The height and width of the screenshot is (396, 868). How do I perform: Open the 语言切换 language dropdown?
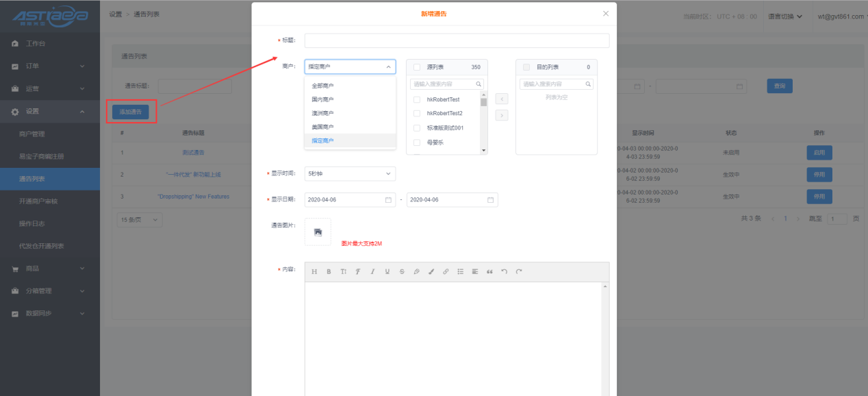tap(784, 16)
